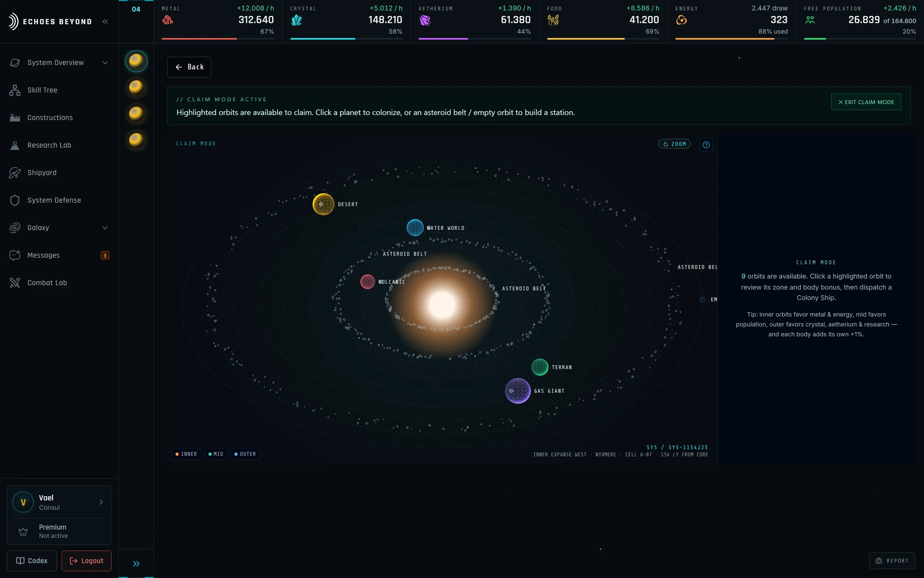Select the Volcanic planet
The height and width of the screenshot is (578, 924).
tap(368, 282)
